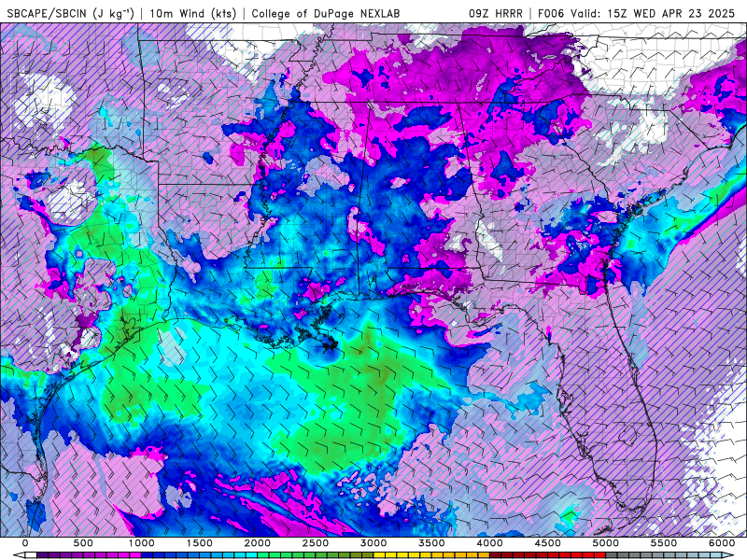Click the 5500 label on the color scale
Screen dimensions: 747x560
(664, 543)
